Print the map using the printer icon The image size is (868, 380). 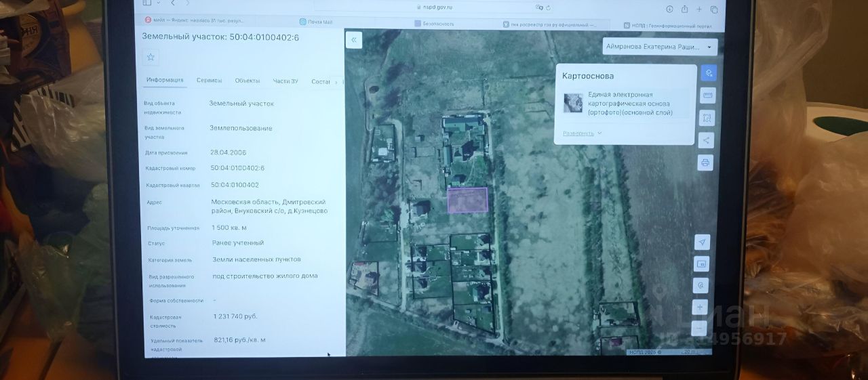[x=705, y=163]
